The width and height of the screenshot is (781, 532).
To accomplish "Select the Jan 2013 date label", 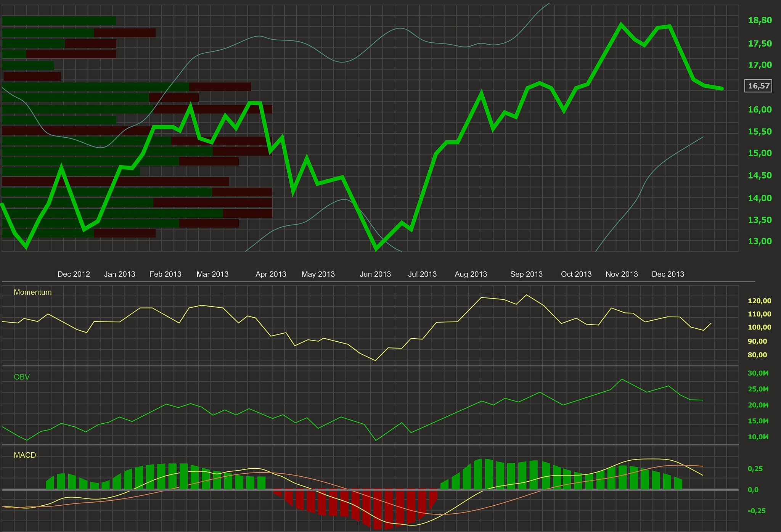I will click(120, 274).
